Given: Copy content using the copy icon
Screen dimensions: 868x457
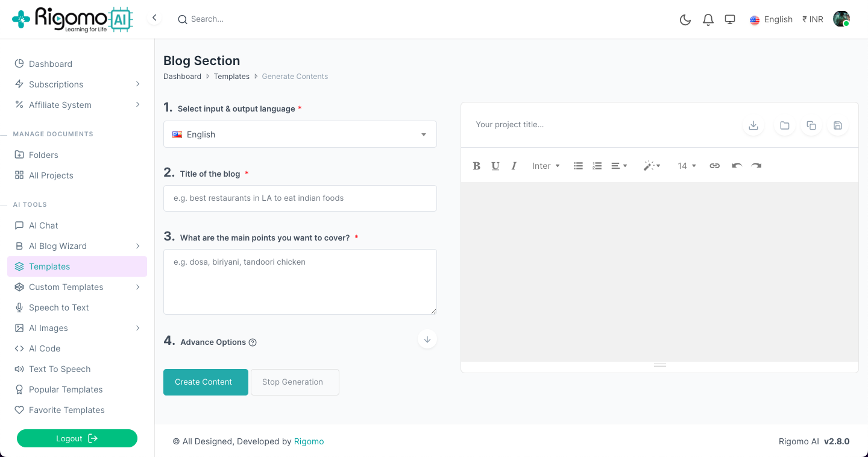Looking at the screenshot, I should pyautogui.click(x=811, y=125).
